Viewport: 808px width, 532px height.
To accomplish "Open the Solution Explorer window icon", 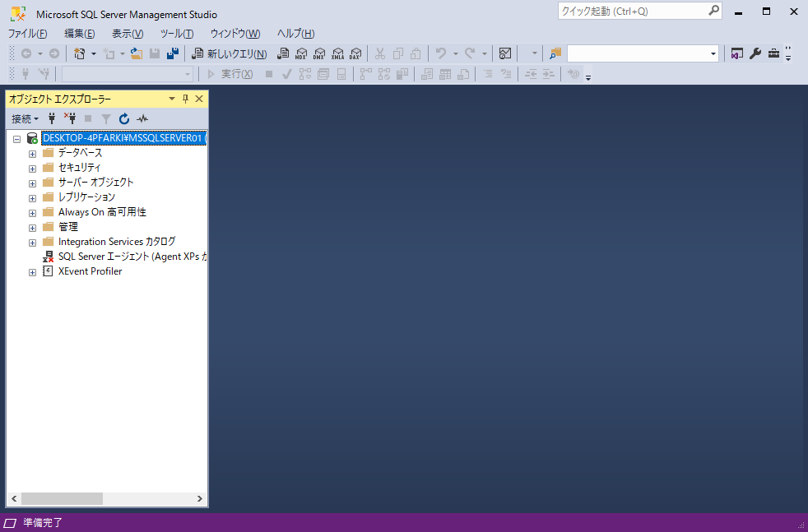I will point(737,53).
